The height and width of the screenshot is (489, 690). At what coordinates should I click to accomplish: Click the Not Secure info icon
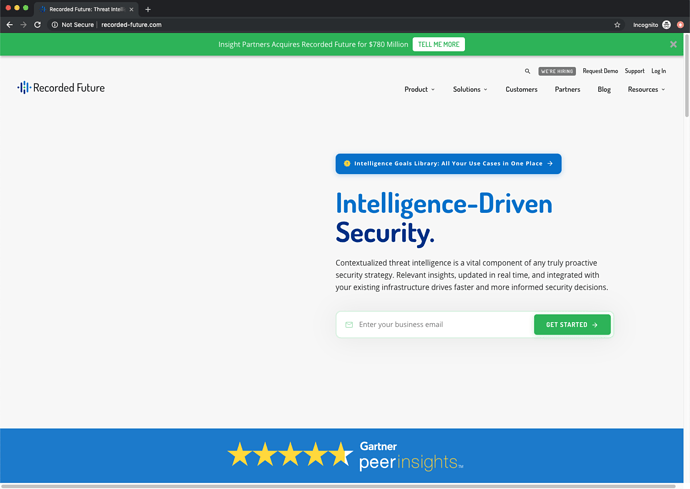point(55,25)
